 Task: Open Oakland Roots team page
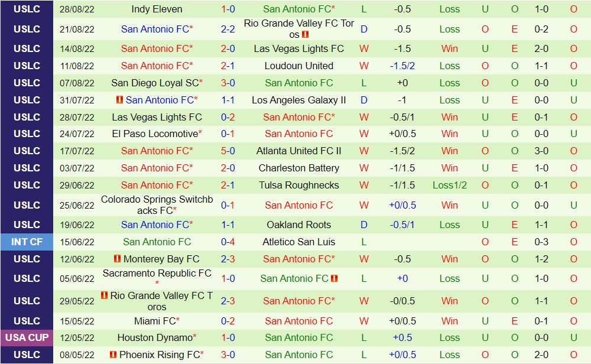point(298,225)
